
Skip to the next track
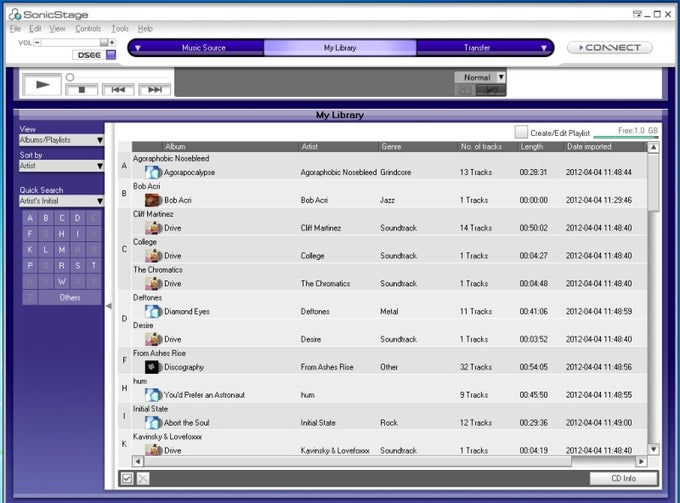(x=154, y=90)
